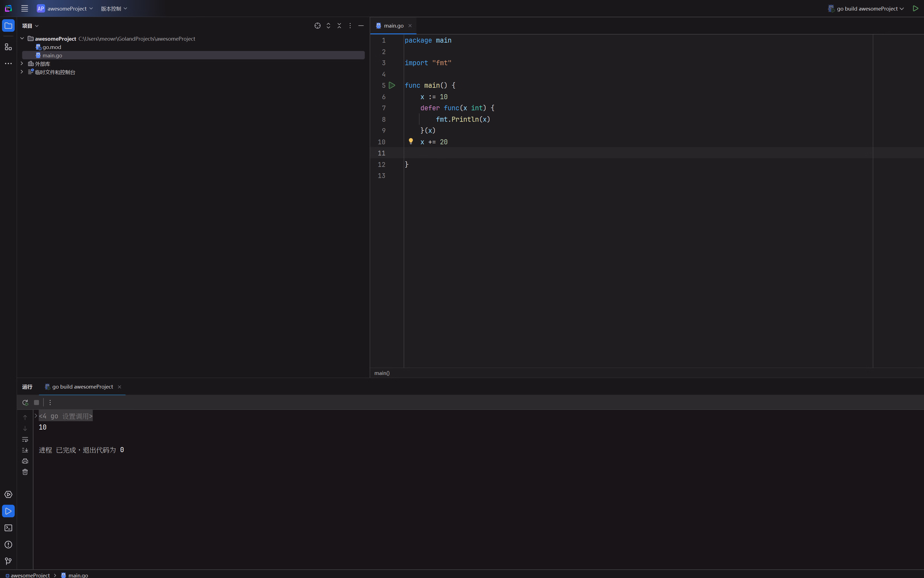Screen dimensions: 924x578
Task: Click the Rerun button in Run panel
Action: tap(25, 403)
